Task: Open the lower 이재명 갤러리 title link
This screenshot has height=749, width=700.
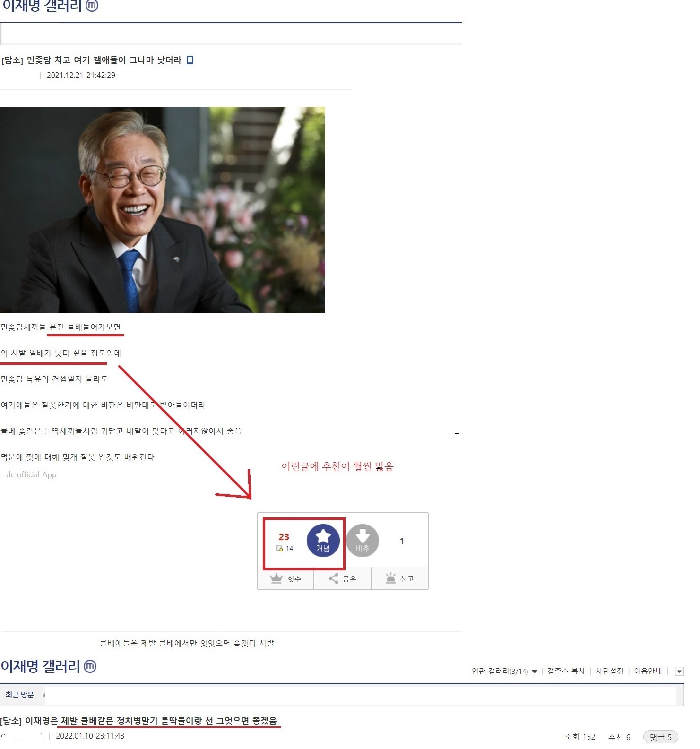Action: point(40,666)
